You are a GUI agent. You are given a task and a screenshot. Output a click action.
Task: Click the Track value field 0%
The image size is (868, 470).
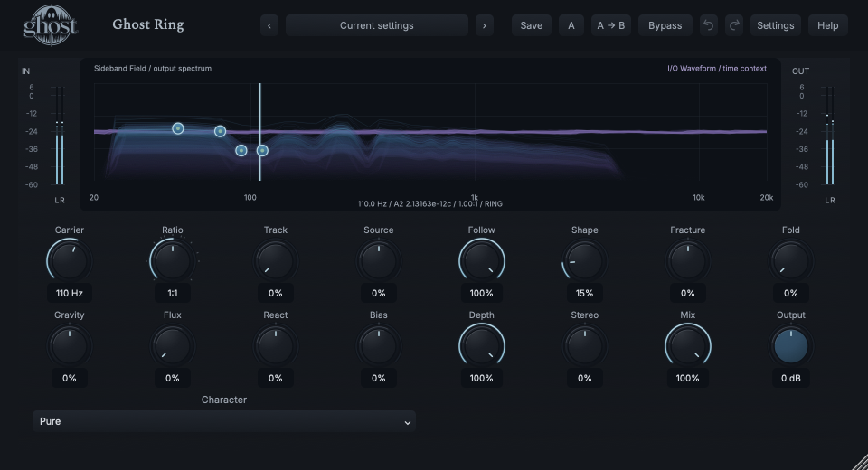tap(275, 293)
